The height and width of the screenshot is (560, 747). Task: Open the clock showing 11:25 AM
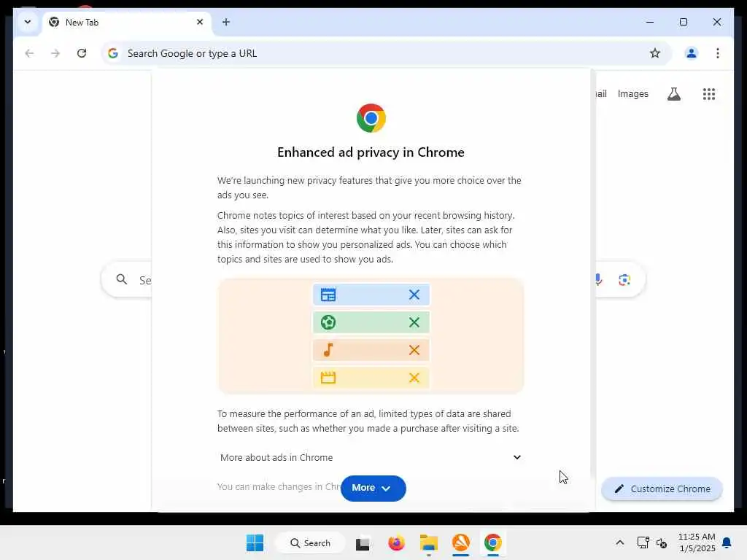(697, 542)
